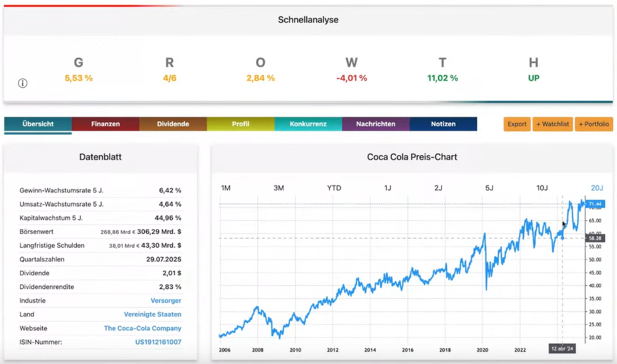Screen dimensions: 617x364
Task: Choose the 1J chart range
Action: [387, 188]
